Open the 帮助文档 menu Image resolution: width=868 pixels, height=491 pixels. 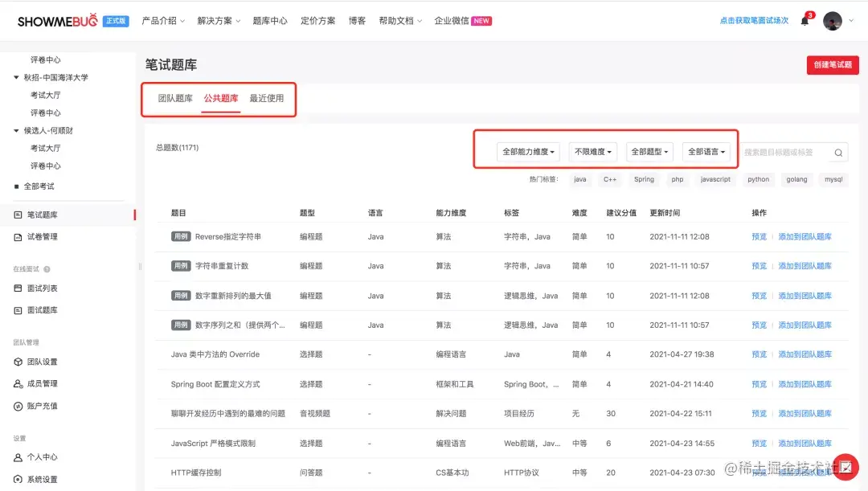399,21
